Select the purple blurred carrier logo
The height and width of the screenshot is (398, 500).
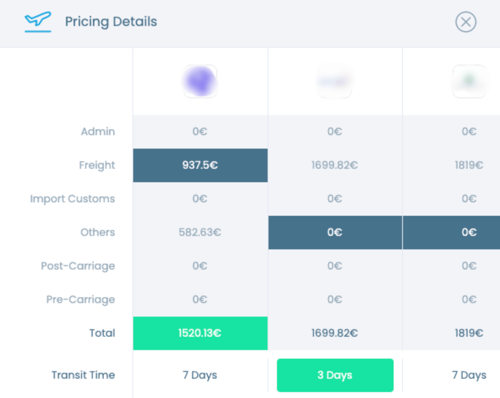coord(200,81)
